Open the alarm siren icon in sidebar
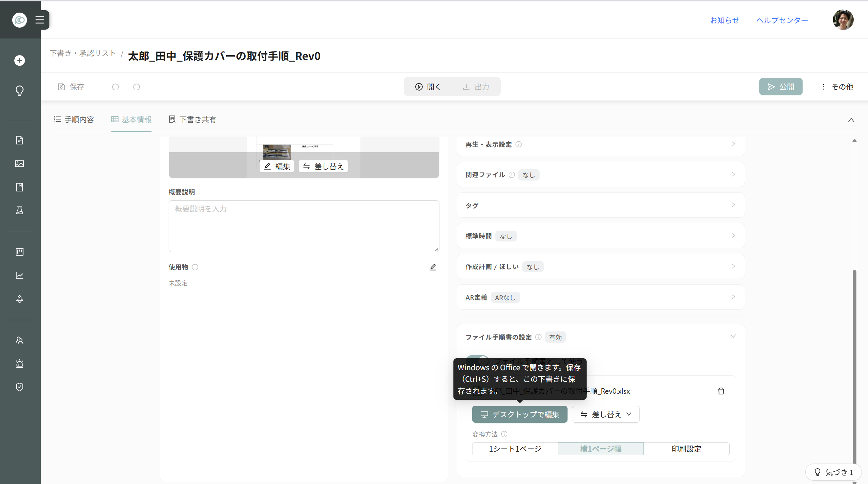This screenshot has height=484, width=868. (x=20, y=364)
